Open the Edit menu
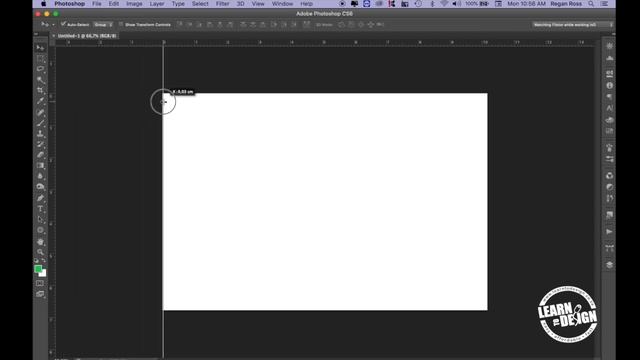This screenshot has width=640, height=360. (x=113, y=4)
